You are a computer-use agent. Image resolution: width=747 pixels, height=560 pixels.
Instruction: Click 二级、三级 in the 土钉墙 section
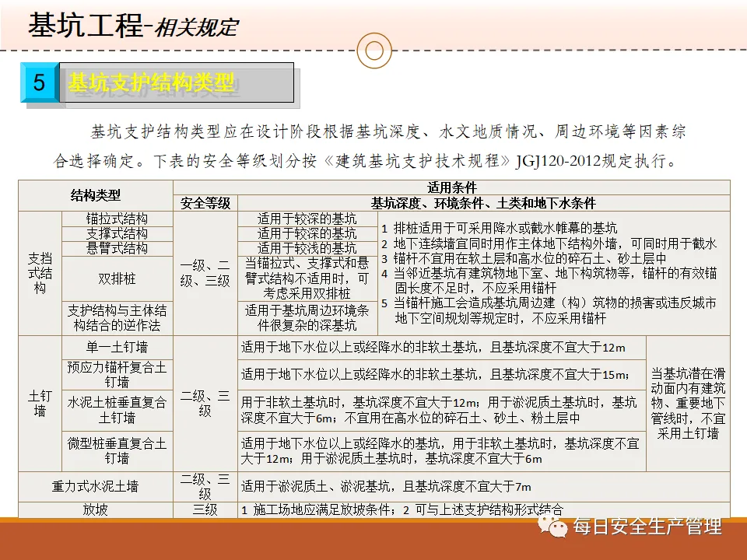tap(205, 404)
